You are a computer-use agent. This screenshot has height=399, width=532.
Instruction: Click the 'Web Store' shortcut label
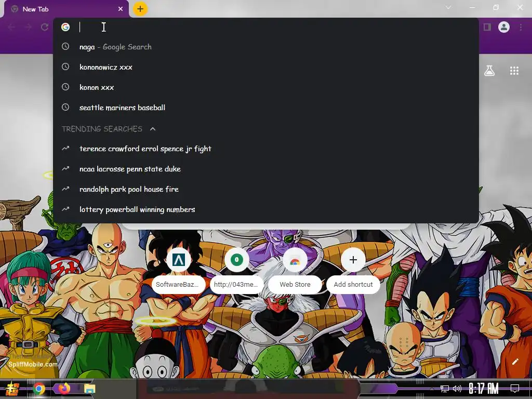point(295,285)
